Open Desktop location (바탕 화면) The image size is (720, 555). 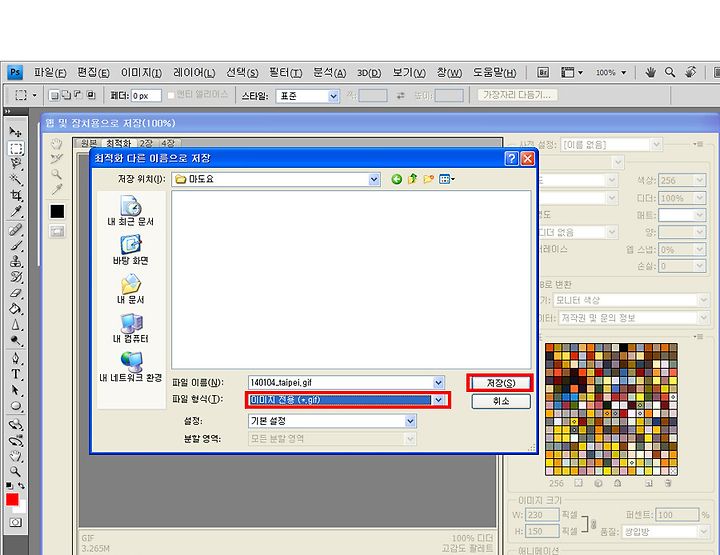[x=130, y=250]
